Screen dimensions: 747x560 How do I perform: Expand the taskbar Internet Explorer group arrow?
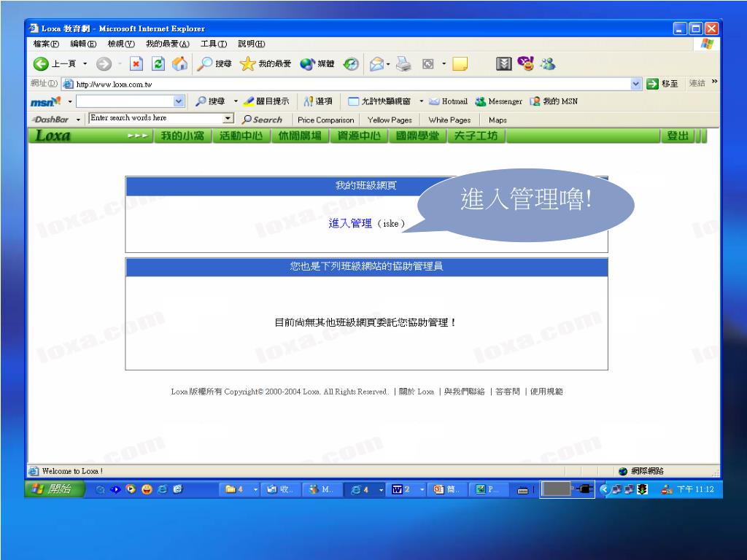tap(381, 489)
